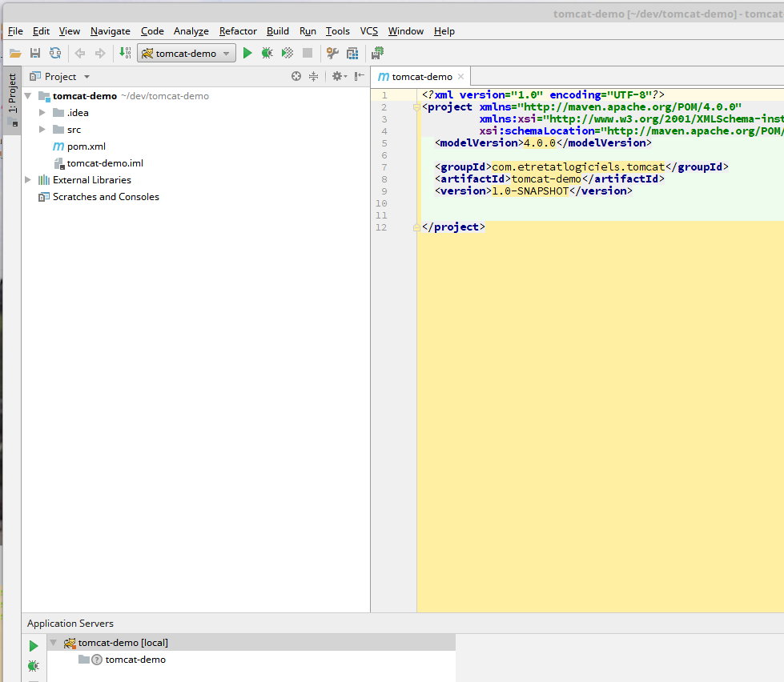Image resolution: width=784 pixels, height=682 pixels.
Task: Hide the Project panel with the hide icon
Action: coord(359,76)
